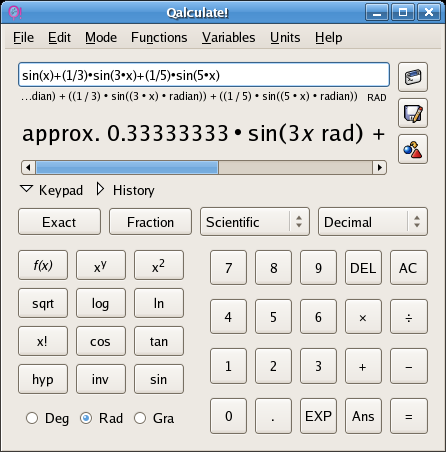Click the division ÷ key
The height and width of the screenshot is (452, 446).
tap(409, 317)
